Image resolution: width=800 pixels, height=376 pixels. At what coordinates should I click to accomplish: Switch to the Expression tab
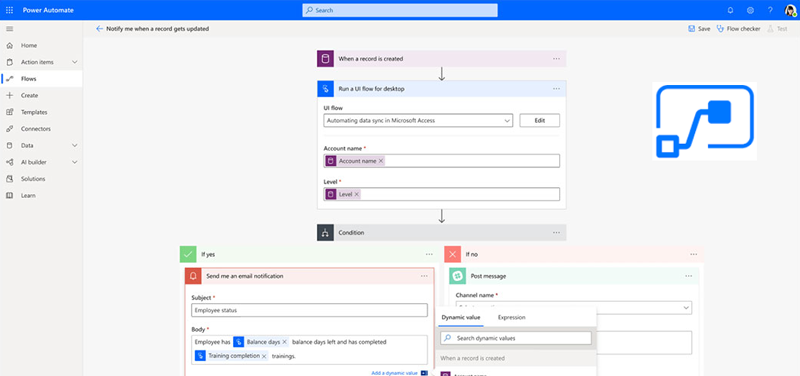click(511, 317)
